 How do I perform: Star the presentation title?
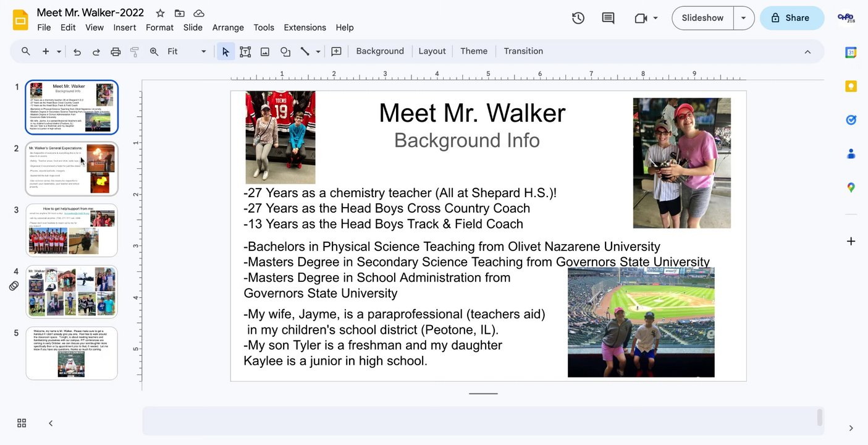(160, 13)
